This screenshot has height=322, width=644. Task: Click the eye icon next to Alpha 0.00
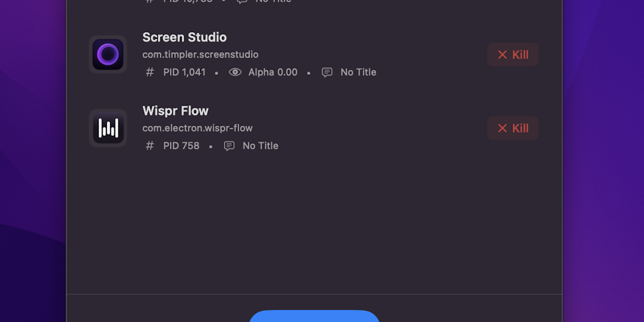pos(235,72)
